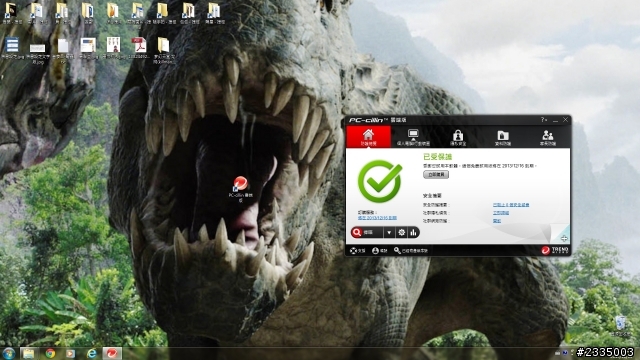Open File Explorer from the taskbar
Viewport: 640px width, 360px height.
[28, 353]
